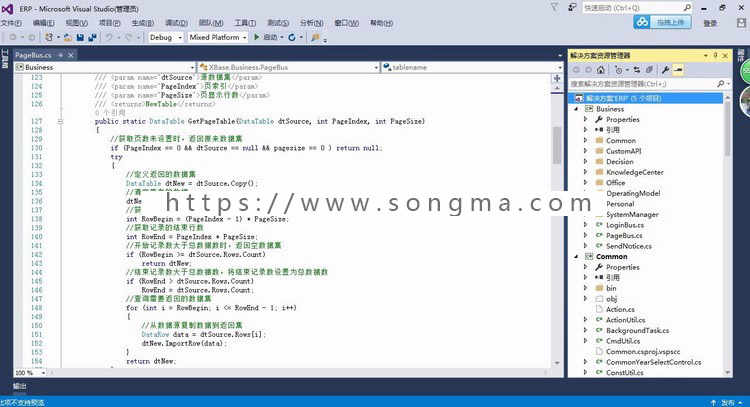Image resolution: width=750 pixels, height=407 pixels.
Task: Expand the KnowledgeCenter folder
Action: click(585, 172)
